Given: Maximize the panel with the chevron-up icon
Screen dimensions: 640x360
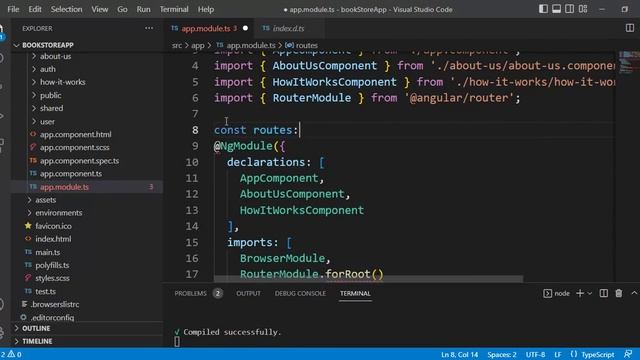Looking at the screenshot, I should click(634, 293).
